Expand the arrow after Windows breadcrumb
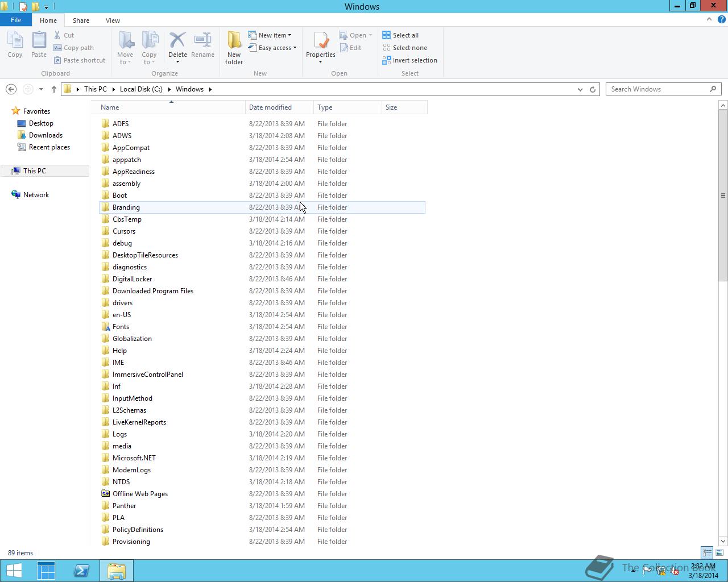 pos(210,89)
